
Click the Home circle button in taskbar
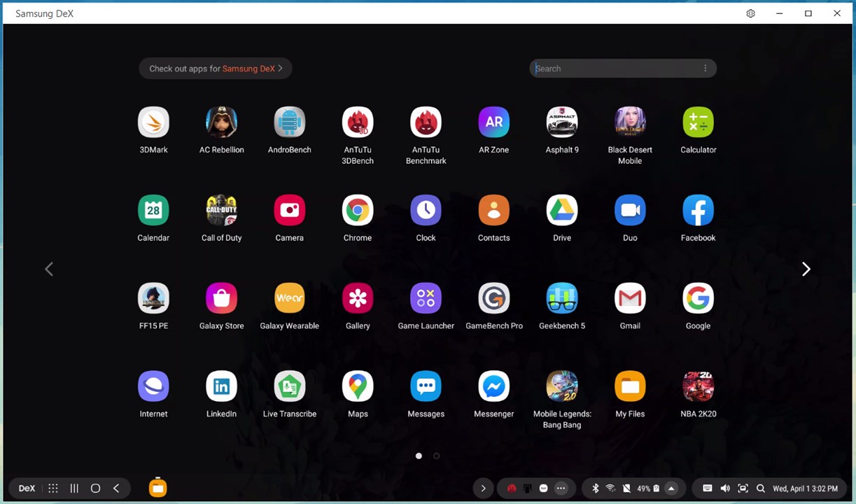point(95,489)
